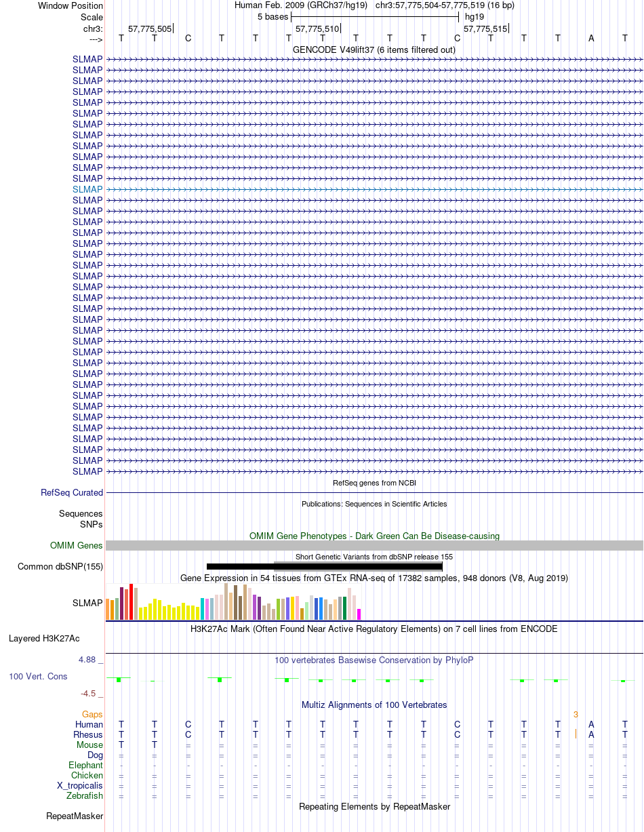Click the 'Multiz Alignments of 100 Vertebrates' title
Viewport: 644px width, 832px height.
coord(374,705)
